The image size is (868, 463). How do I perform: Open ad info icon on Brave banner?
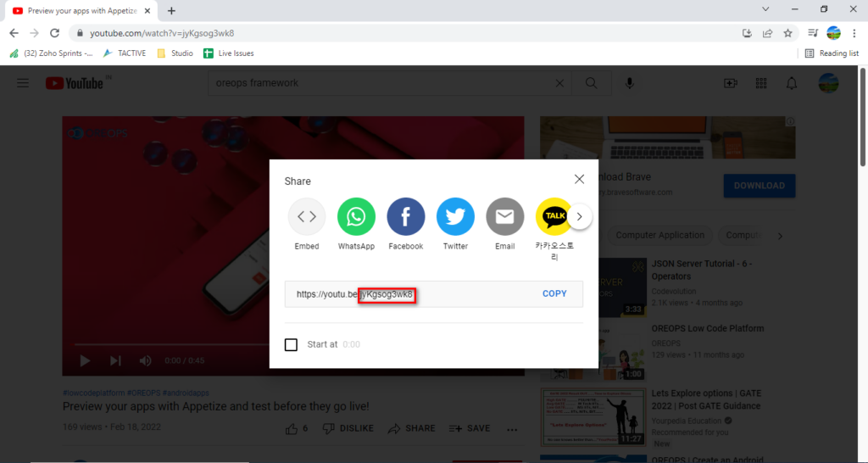click(791, 122)
